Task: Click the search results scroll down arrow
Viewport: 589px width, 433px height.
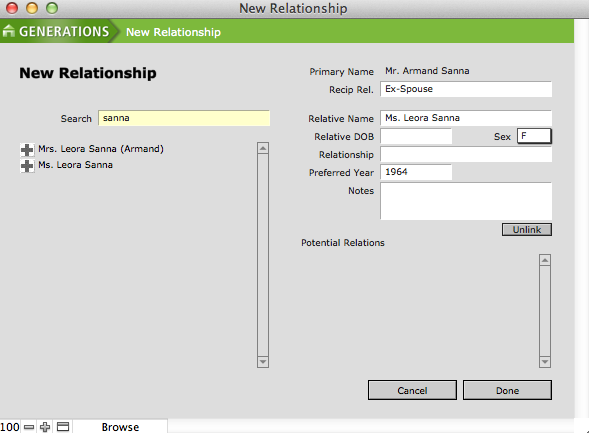Action: point(263,362)
